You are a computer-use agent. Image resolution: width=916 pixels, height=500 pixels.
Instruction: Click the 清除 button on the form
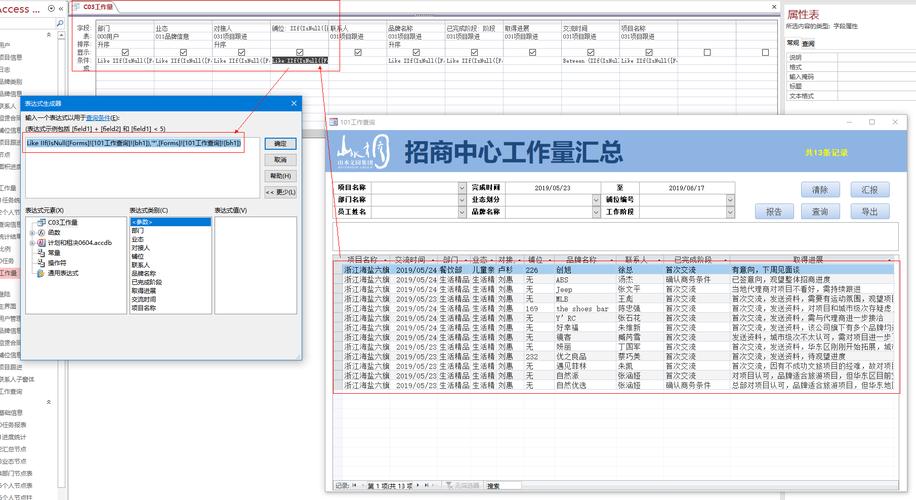tap(820, 190)
